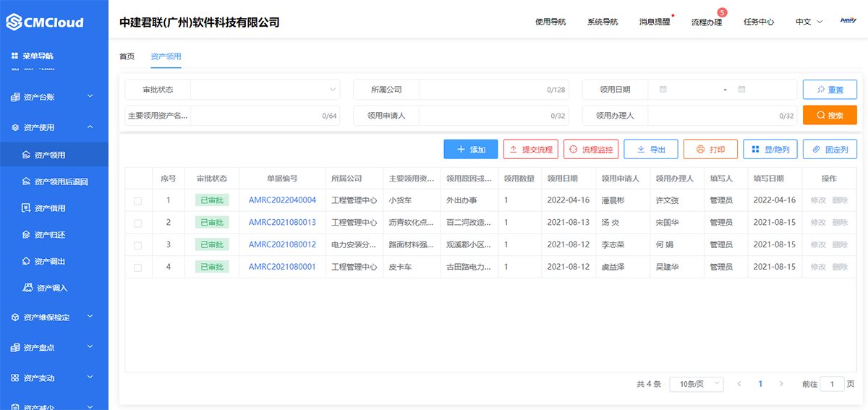Open 任务中心 in top menu
868x410 pixels.
(x=759, y=22)
